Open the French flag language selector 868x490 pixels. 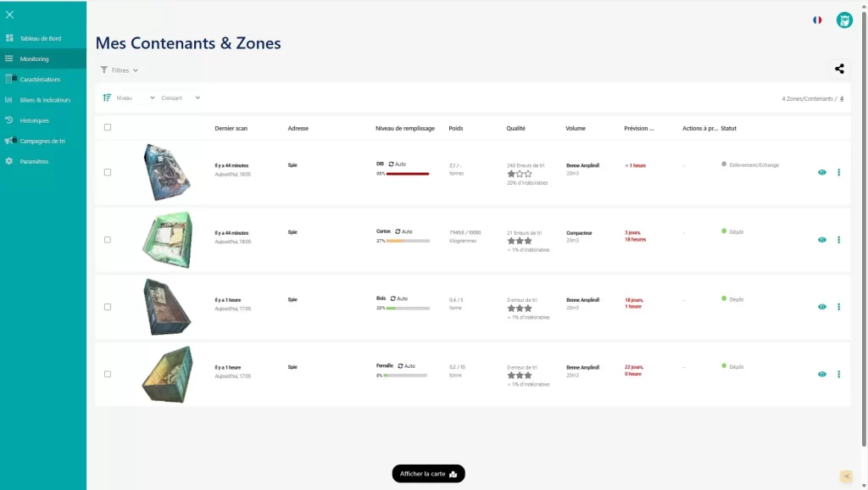[817, 19]
